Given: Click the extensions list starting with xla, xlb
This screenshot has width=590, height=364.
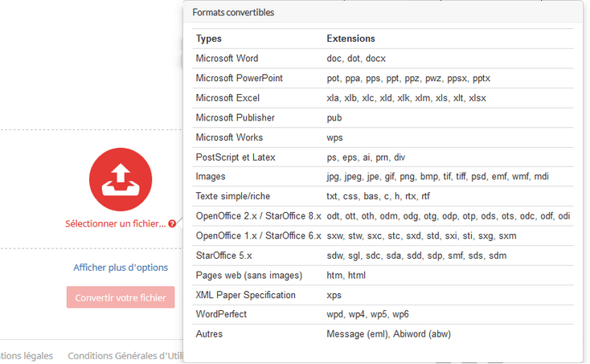Looking at the screenshot, I should point(407,98).
